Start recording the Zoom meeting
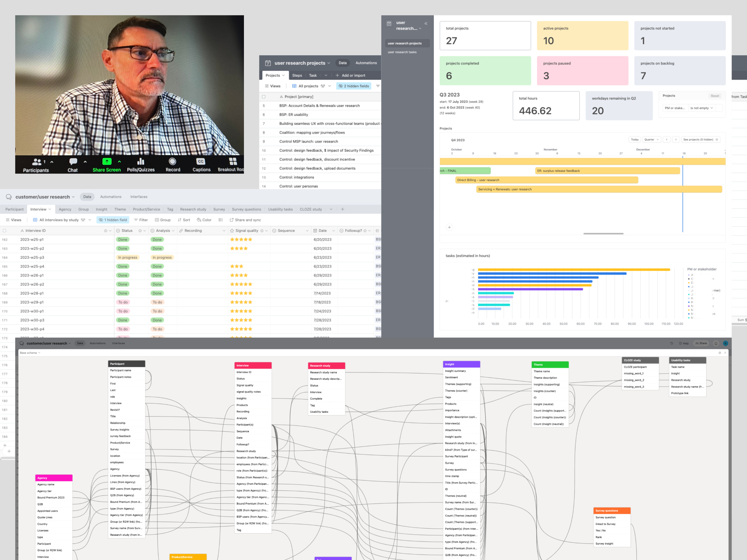Viewport: 747px width, 560px height. point(172,165)
